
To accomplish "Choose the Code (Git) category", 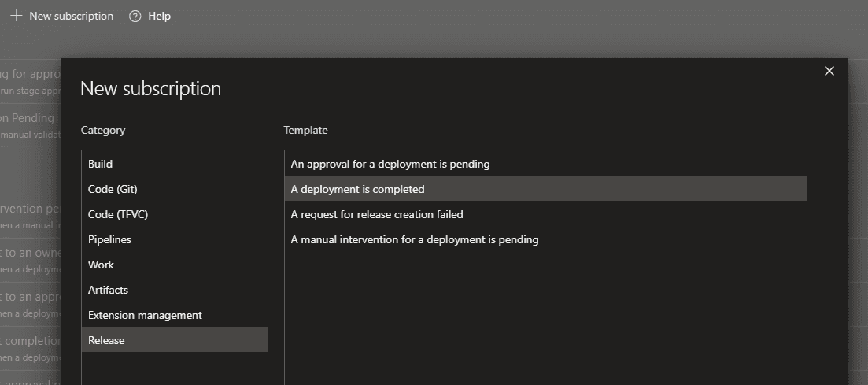I will (x=113, y=189).
